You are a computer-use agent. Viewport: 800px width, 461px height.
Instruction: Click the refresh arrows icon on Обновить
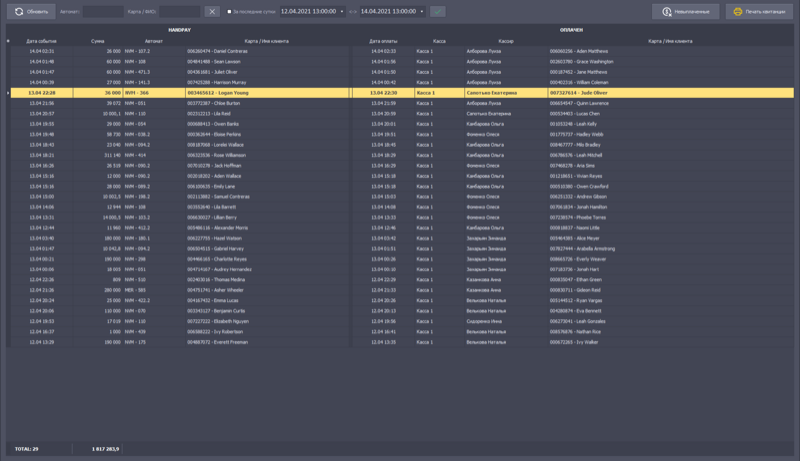coord(20,11)
